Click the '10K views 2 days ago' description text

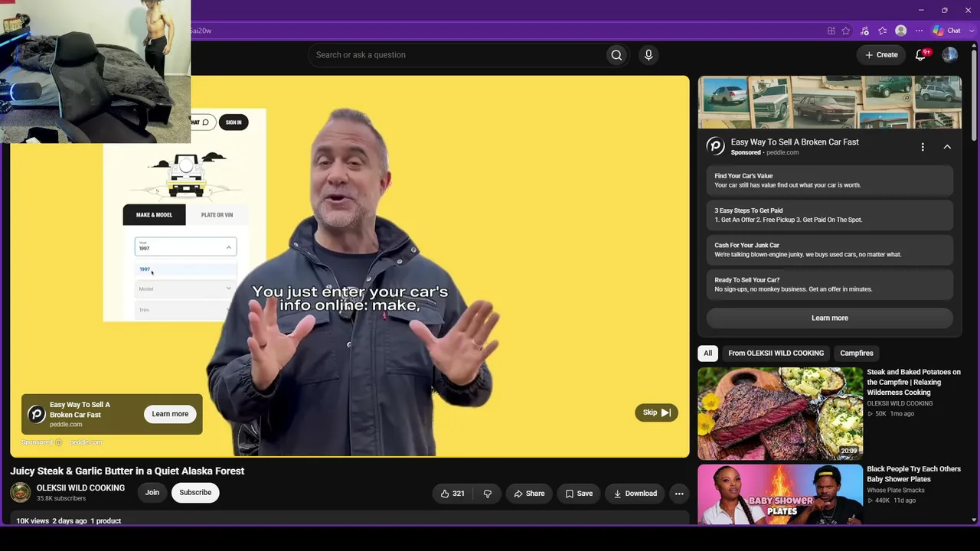point(69,521)
